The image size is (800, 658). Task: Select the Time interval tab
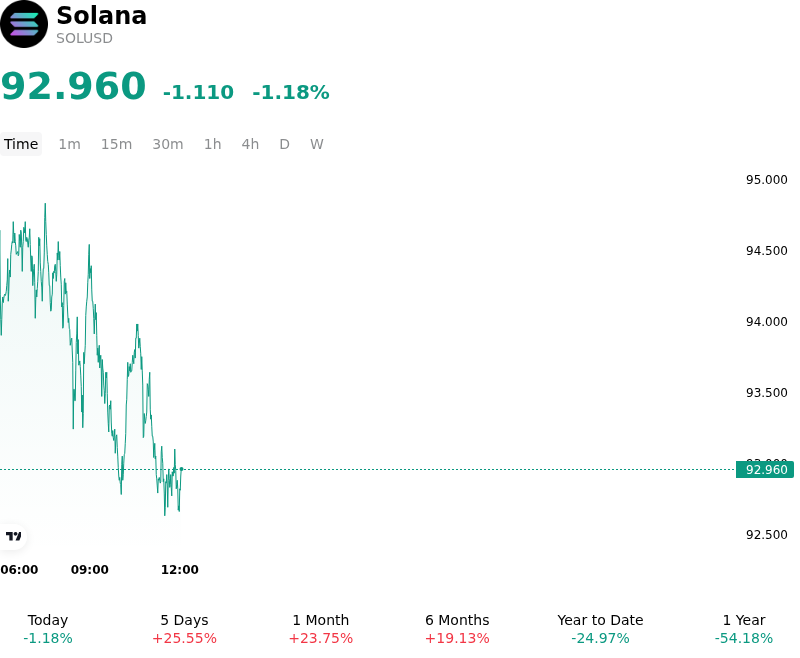(21, 144)
